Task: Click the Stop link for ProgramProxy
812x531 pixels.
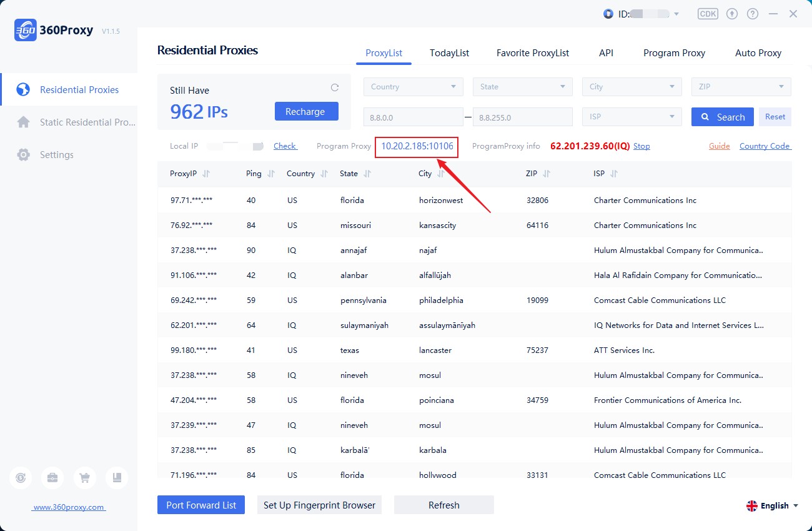Action: (641, 146)
